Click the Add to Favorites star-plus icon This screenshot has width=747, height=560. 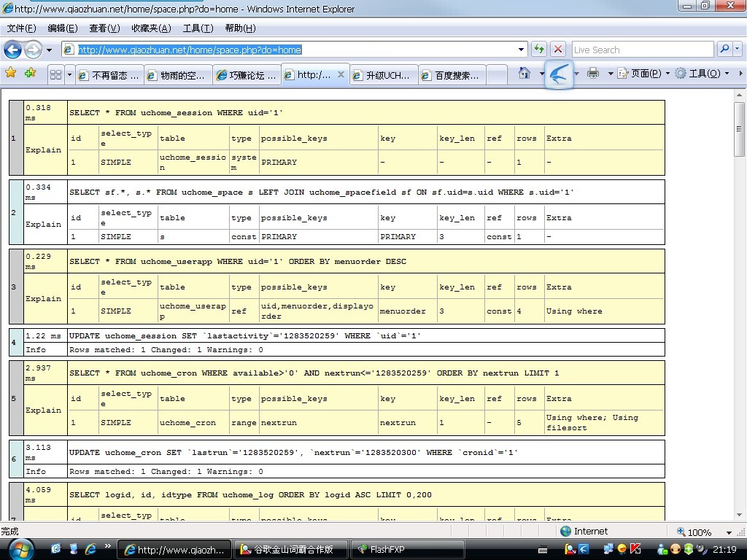tap(31, 73)
